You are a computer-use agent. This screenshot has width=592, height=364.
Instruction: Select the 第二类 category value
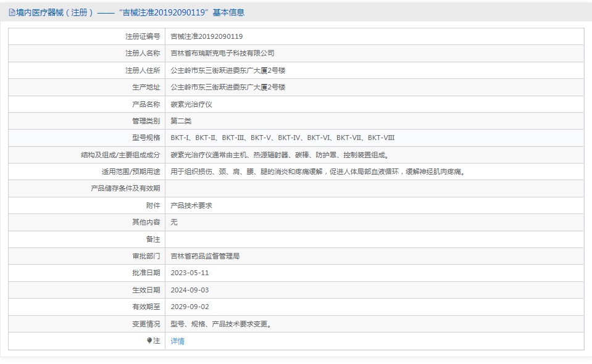181,121
